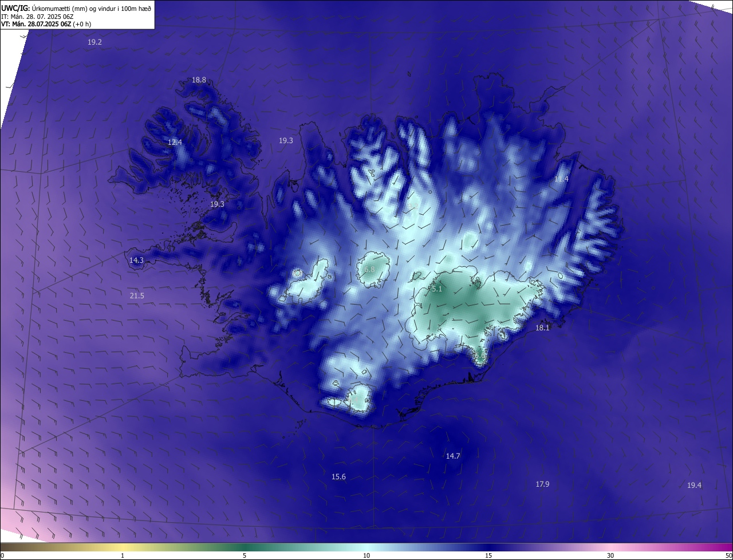Click the 15.6 value label
Image resolution: width=733 pixels, height=560 pixels.
pos(338,476)
